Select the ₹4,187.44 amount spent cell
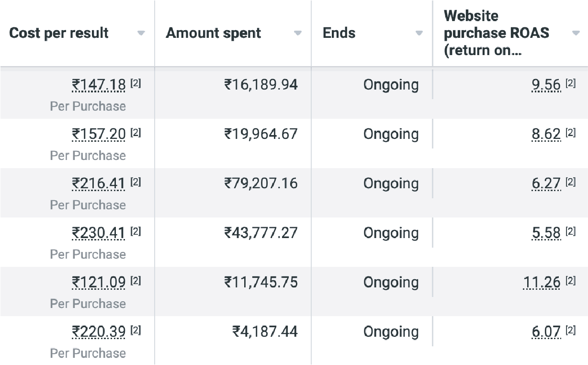The width and height of the screenshot is (588, 365). [265, 331]
